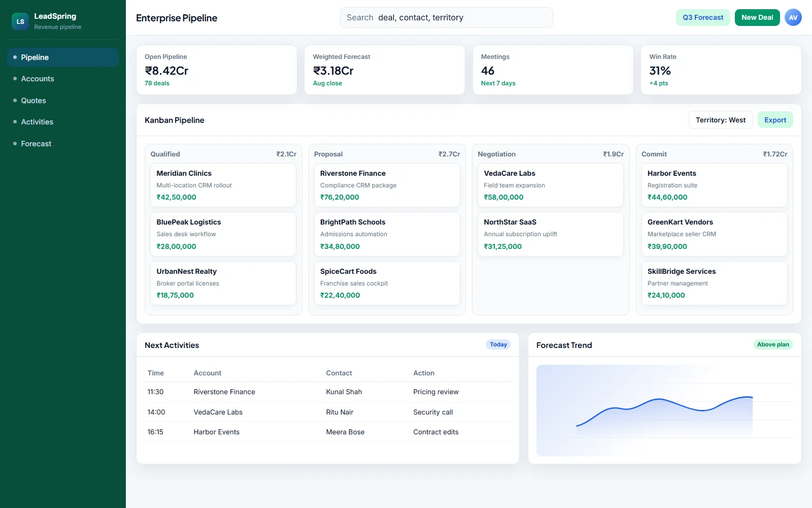Image resolution: width=812 pixels, height=508 pixels.
Task: Click the 11:30 time cell
Action: (x=155, y=392)
